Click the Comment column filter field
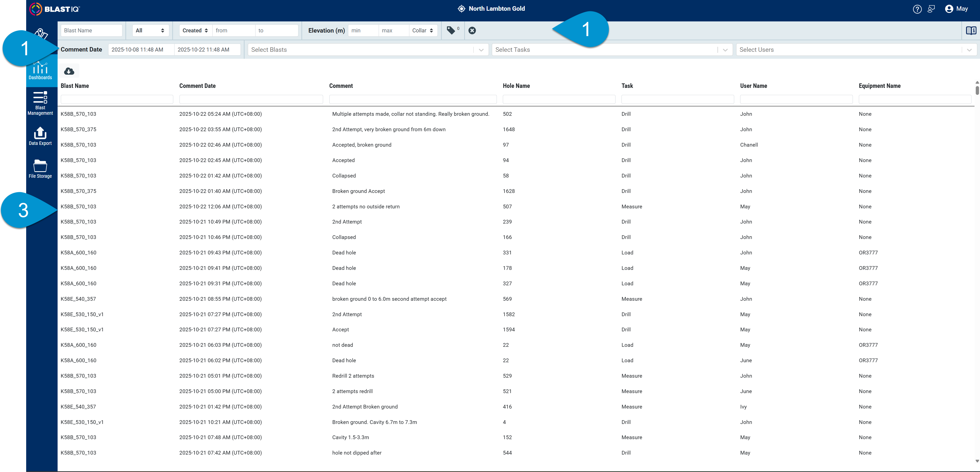Image resolution: width=980 pixels, height=472 pixels. click(x=413, y=99)
